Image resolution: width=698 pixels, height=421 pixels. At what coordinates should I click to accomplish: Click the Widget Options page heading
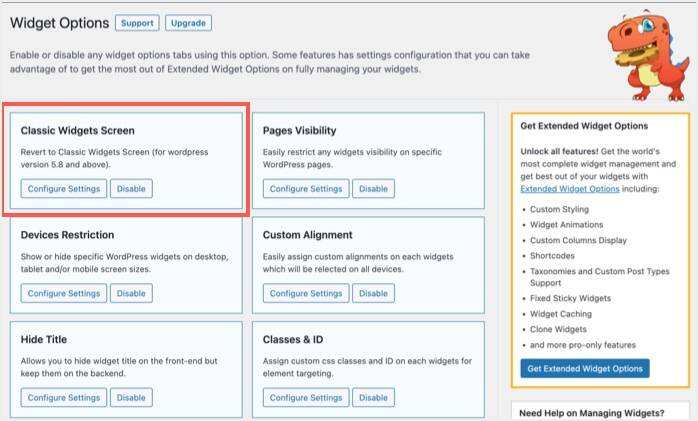point(60,23)
